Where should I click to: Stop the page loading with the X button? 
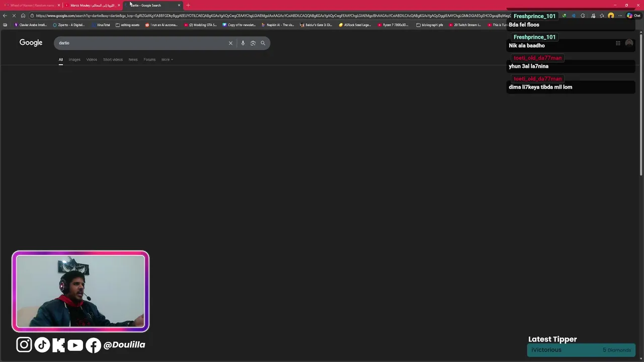pos(14,16)
